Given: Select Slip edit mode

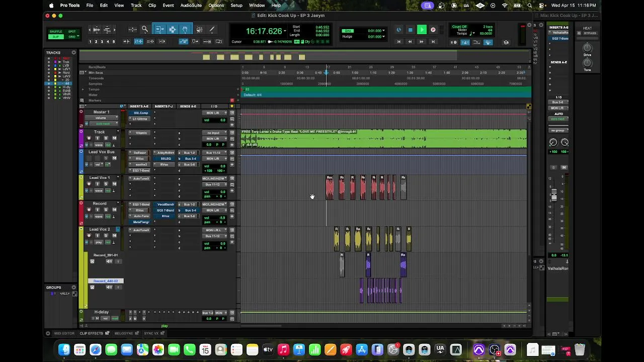Looking at the screenshot, I should pyautogui.click(x=56, y=37).
